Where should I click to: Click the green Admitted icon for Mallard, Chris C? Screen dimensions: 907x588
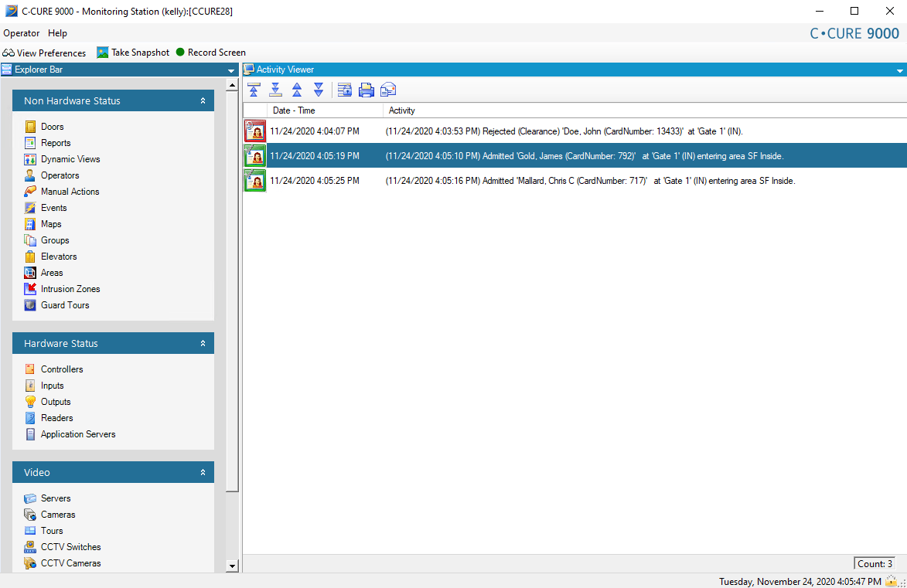255,181
